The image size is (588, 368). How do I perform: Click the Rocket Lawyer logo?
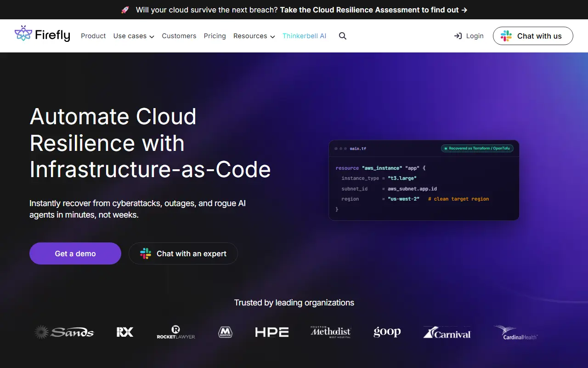tap(176, 332)
